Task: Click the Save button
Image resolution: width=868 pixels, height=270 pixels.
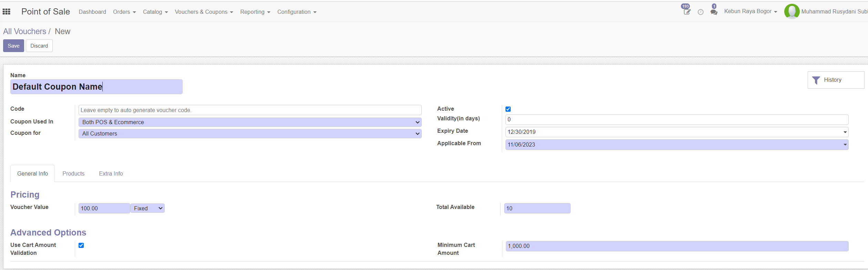Action: [x=13, y=46]
